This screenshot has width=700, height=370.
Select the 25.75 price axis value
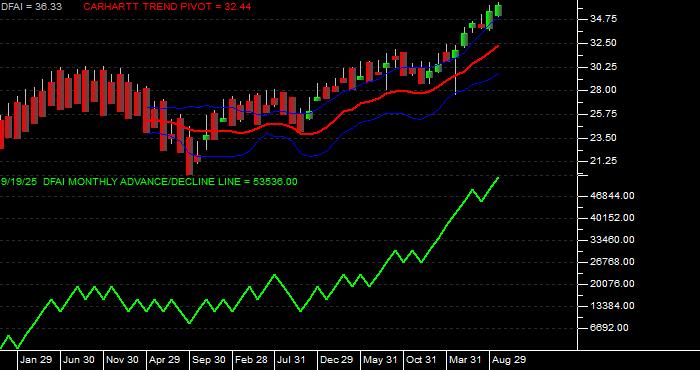[x=604, y=114]
